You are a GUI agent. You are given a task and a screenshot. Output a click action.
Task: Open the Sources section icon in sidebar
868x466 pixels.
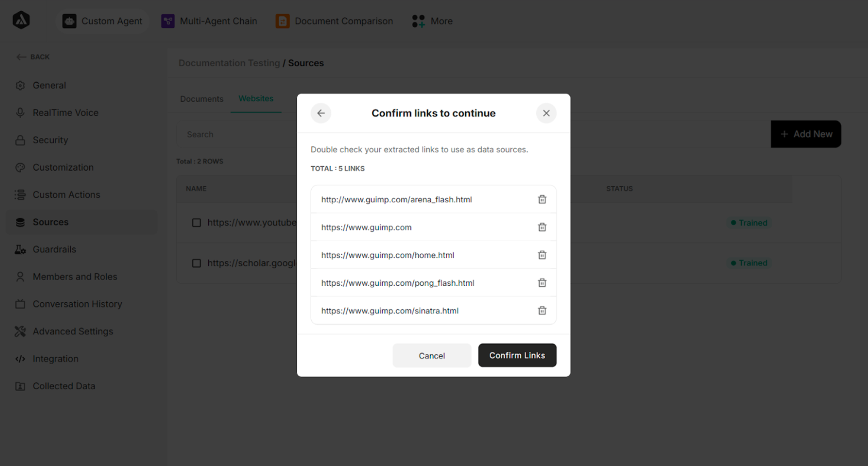(x=20, y=222)
